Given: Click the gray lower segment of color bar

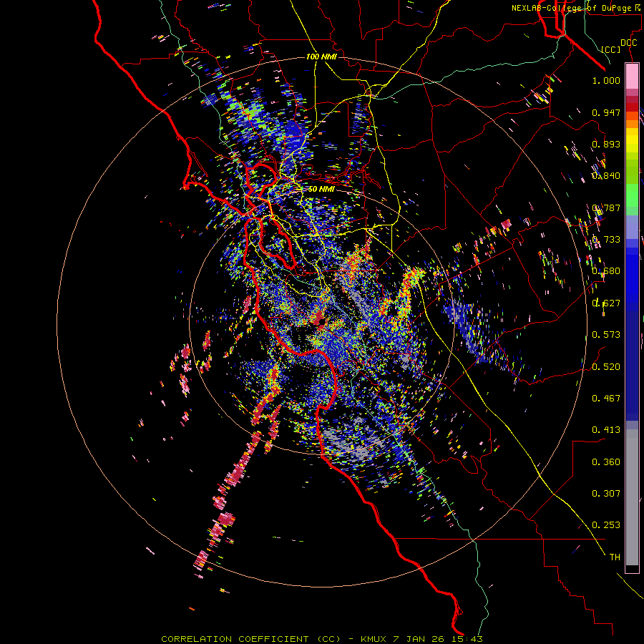Looking at the screenshot, I should click(632, 497).
